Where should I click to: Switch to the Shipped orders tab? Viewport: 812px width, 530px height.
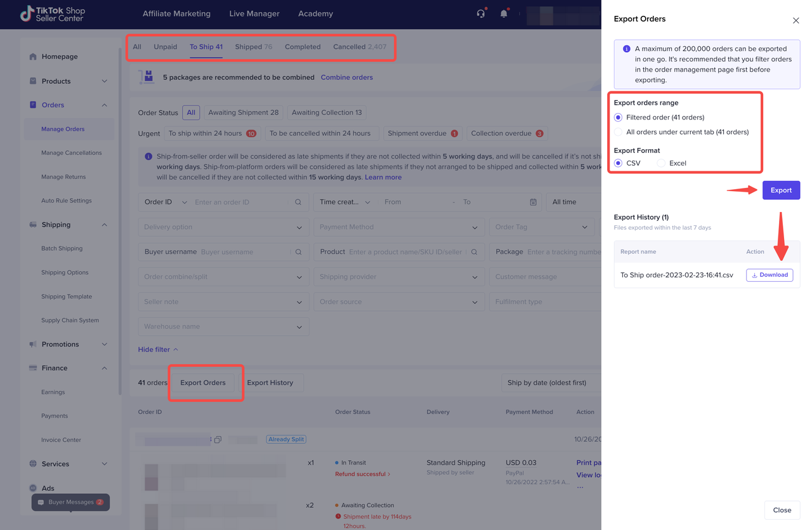pos(253,47)
